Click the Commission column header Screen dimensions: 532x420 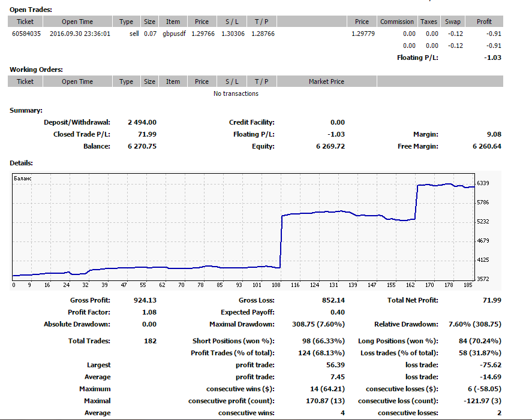pos(397,22)
